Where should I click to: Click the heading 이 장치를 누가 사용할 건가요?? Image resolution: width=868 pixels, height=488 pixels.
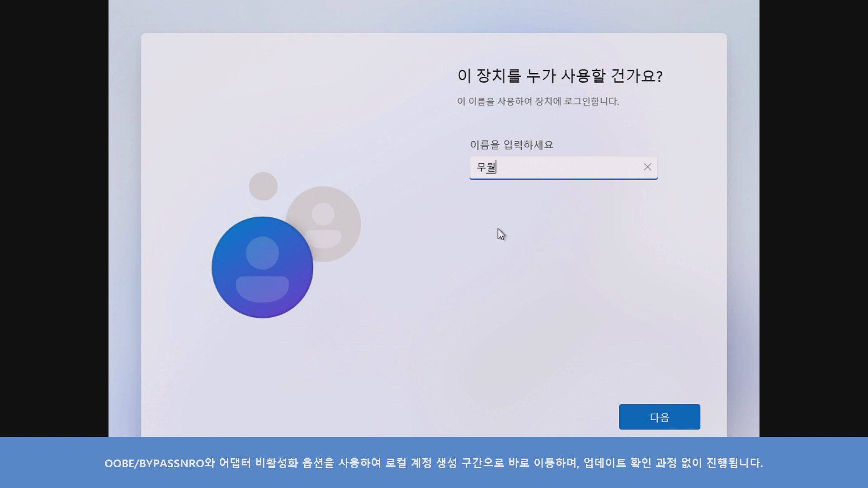560,75
